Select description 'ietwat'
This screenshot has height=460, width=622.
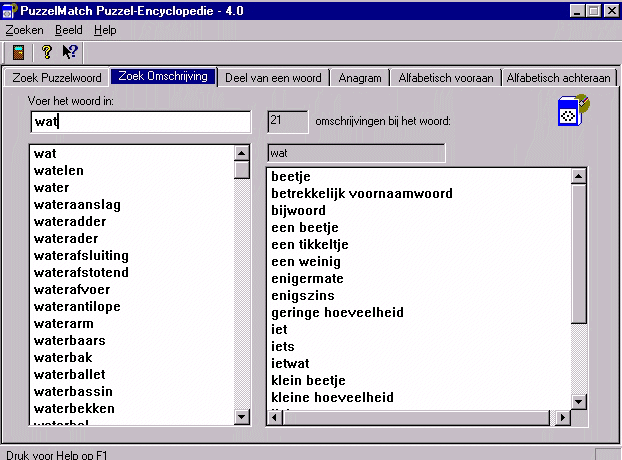tap(290, 364)
